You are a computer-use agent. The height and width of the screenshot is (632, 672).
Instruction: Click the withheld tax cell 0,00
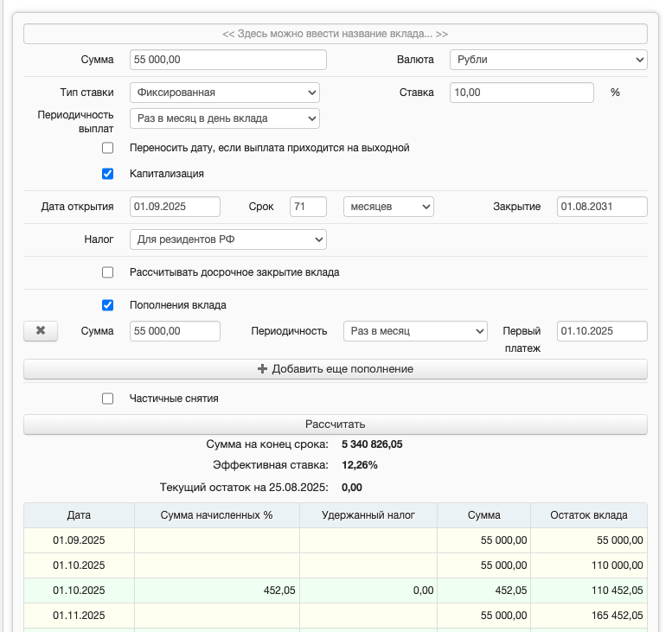click(368, 591)
